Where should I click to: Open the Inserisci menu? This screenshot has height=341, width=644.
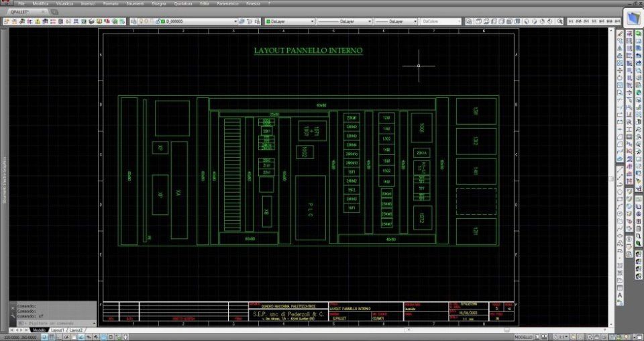click(x=88, y=4)
